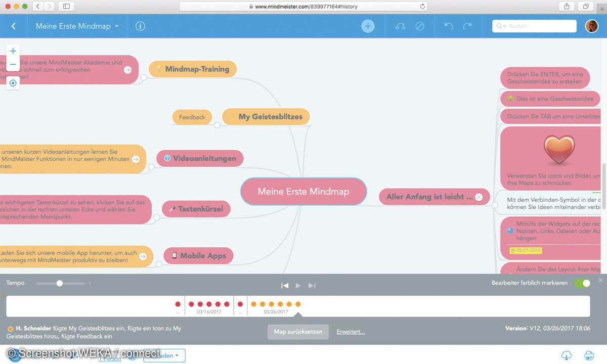This screenshot has width=607, height=364.
Task: Zoom in with the plus button
Action: tap(13, 51)
